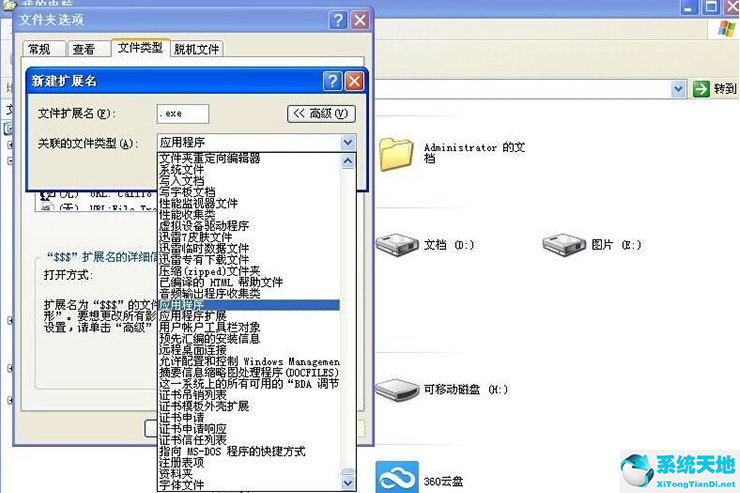Close the 文件夹选项 dialog
This screenshot has height=493, width=740.
click(360, 20)
